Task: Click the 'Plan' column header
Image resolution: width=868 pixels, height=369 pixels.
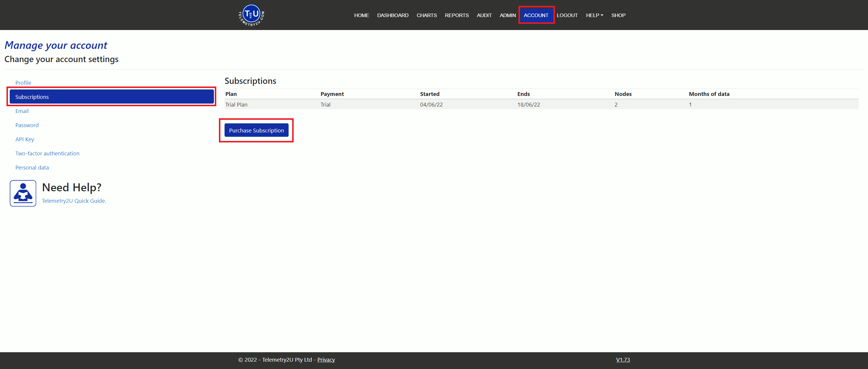Action: click(x=231, y=94)
